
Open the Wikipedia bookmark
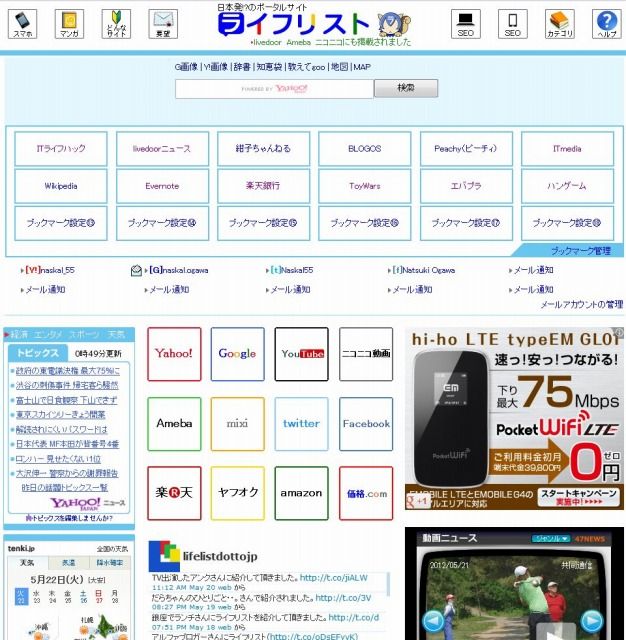point(61,186)
